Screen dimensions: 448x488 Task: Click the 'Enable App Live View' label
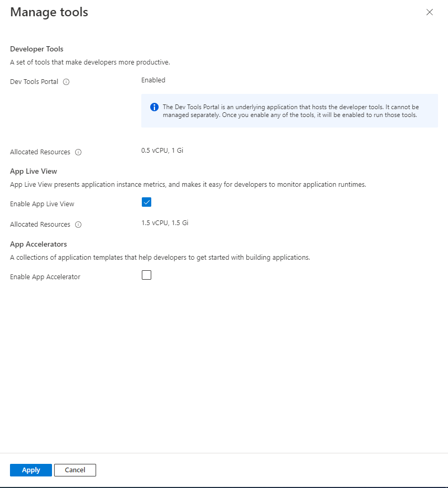point(42,204)
